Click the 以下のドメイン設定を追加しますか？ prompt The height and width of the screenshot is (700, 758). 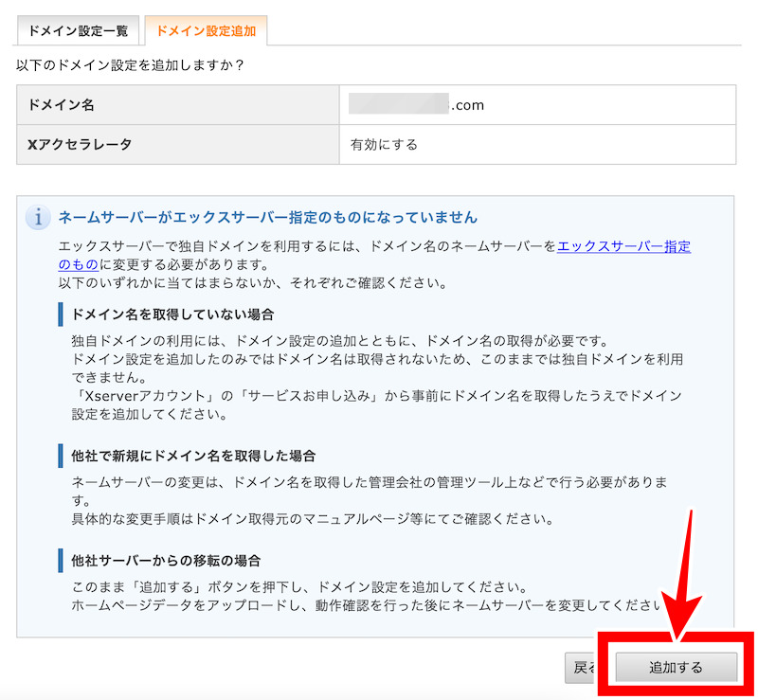[x=130, y=65]
